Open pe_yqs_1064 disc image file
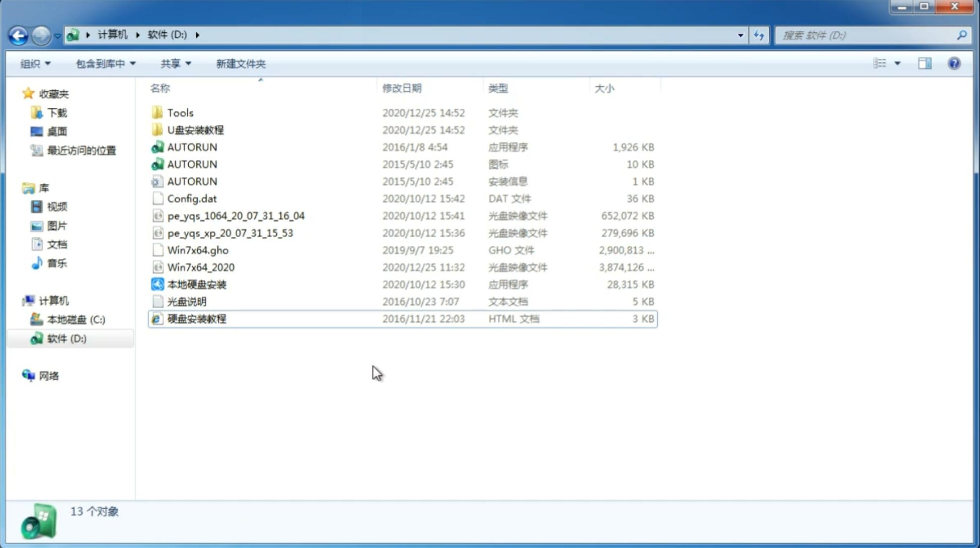This screenshot has width=980, height=548. click(x=236, y=216)
